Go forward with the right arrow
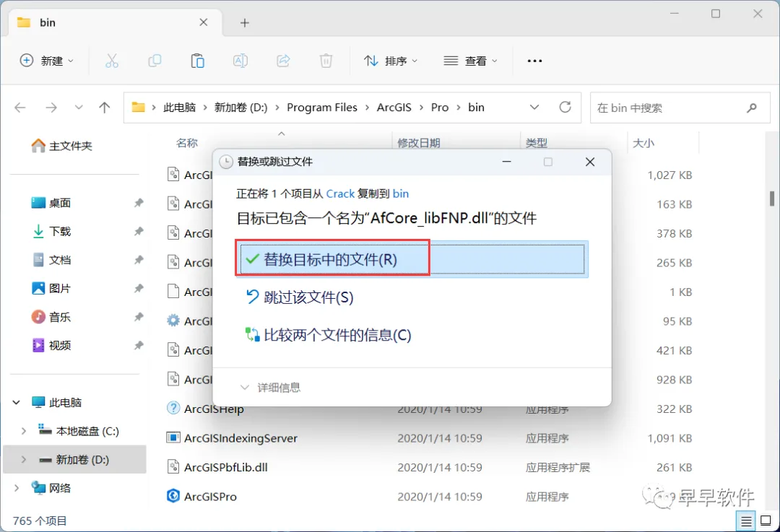Viewport: 780px width, 532px height. click(x=51, y=108)
